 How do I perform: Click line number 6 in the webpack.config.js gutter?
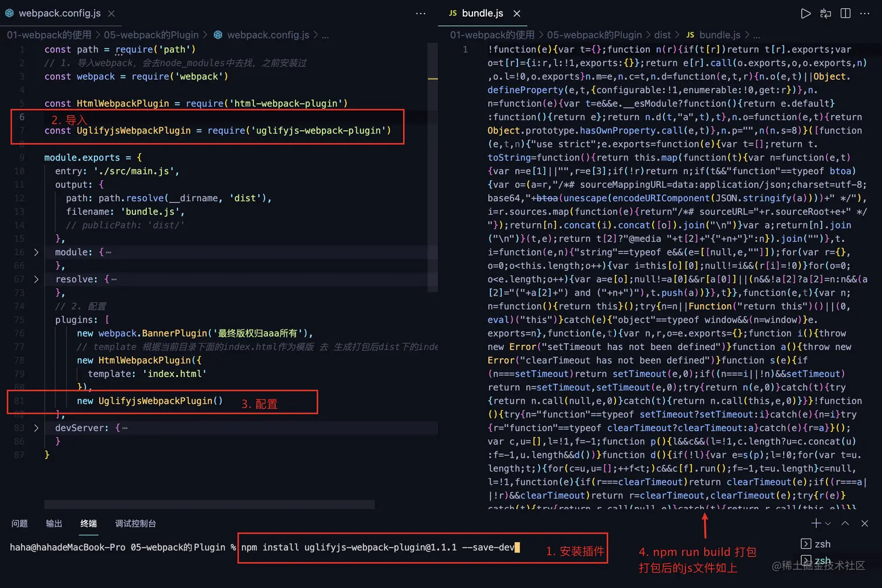click(22, 117)
